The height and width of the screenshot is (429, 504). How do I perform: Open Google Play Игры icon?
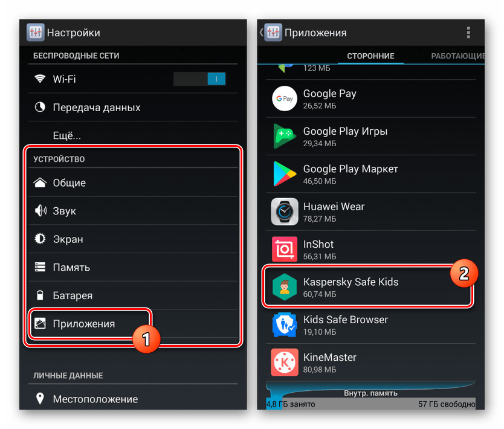285,136
